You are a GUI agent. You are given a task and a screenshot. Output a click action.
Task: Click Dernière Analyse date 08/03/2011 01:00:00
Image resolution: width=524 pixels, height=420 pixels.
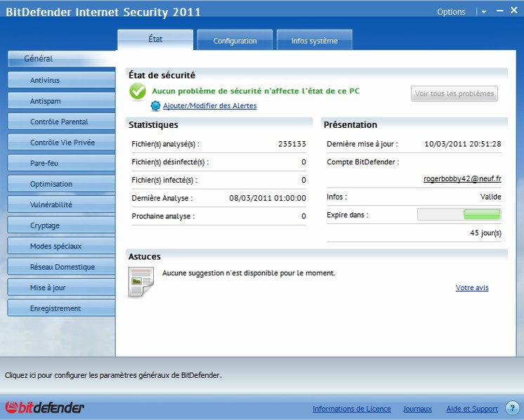(268, 198)
